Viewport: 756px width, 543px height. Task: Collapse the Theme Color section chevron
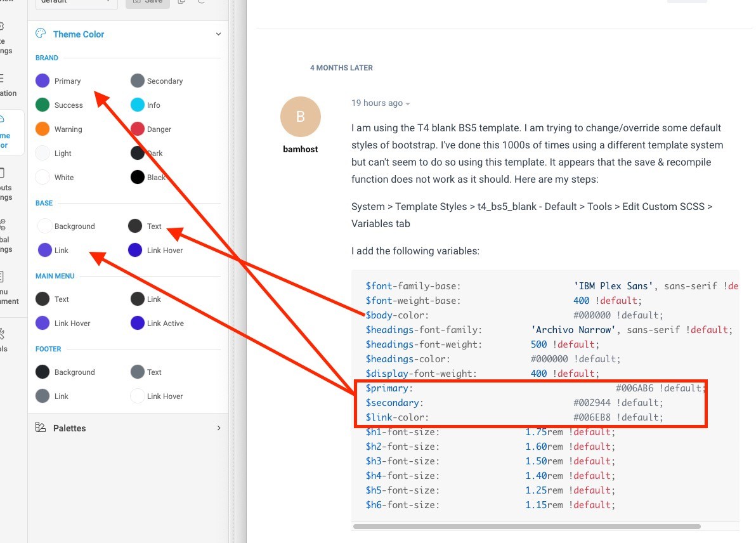click(218, 34)
